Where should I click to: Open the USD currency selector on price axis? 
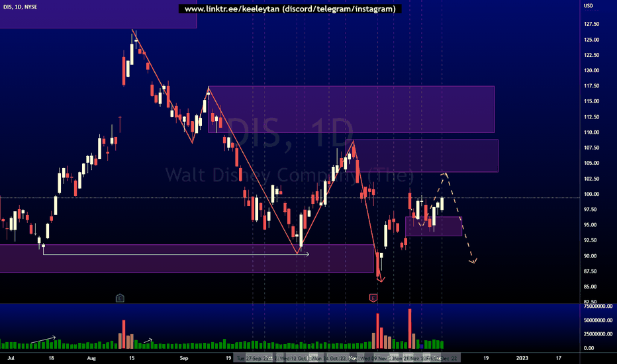589,5
